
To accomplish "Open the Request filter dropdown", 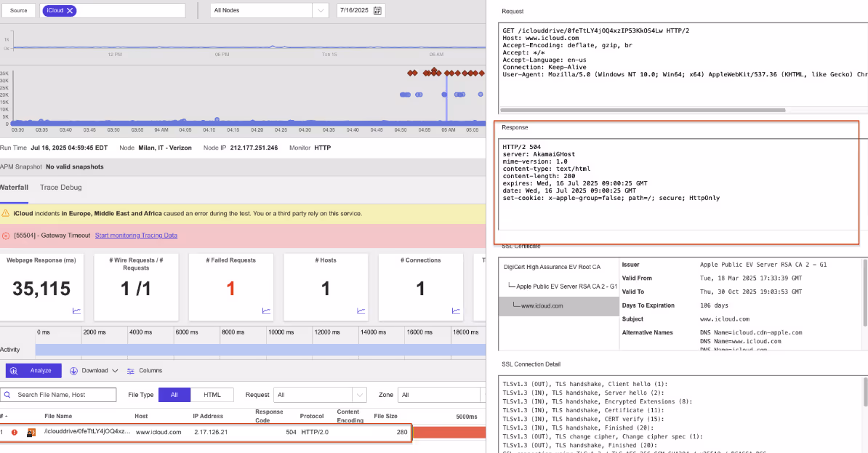I will 320,395.
